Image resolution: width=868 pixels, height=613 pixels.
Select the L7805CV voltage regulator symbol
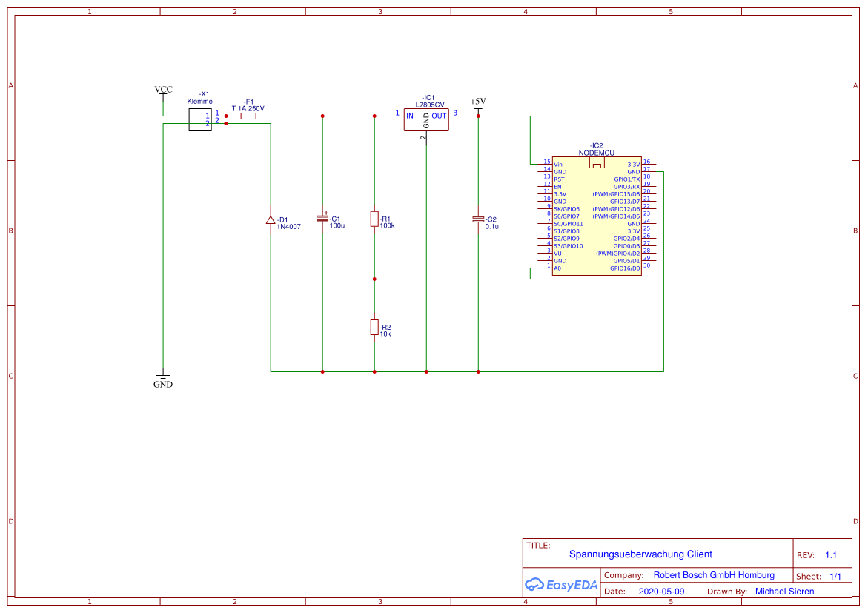(426, 119)
